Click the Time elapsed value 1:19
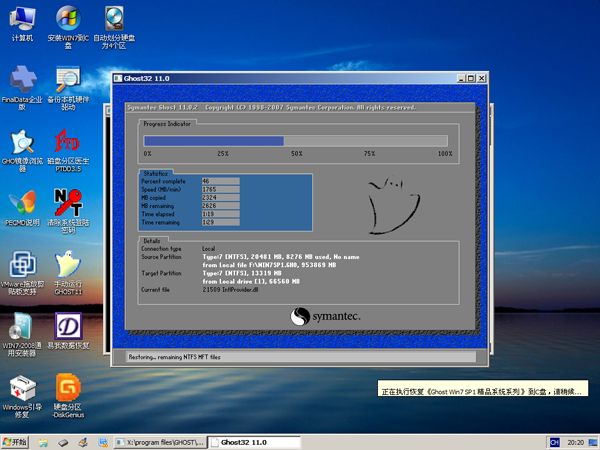 pos(221,214)
